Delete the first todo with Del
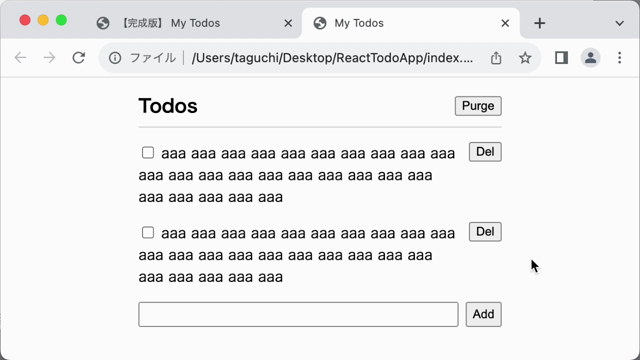Viewport: 640px width, 360px height. (485, 152)
